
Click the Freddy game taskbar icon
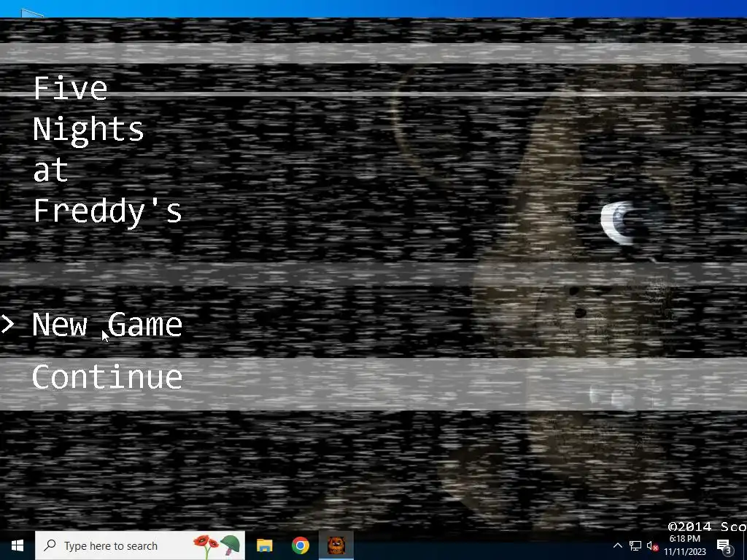pyautogui.click(x=336, y=545)
